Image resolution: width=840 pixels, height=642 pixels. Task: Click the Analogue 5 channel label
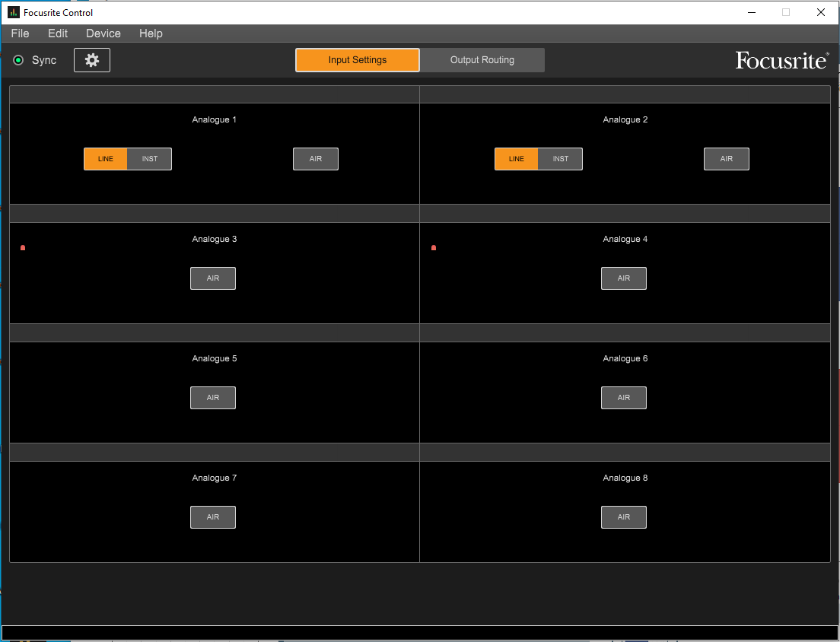(x=215, y=358)
